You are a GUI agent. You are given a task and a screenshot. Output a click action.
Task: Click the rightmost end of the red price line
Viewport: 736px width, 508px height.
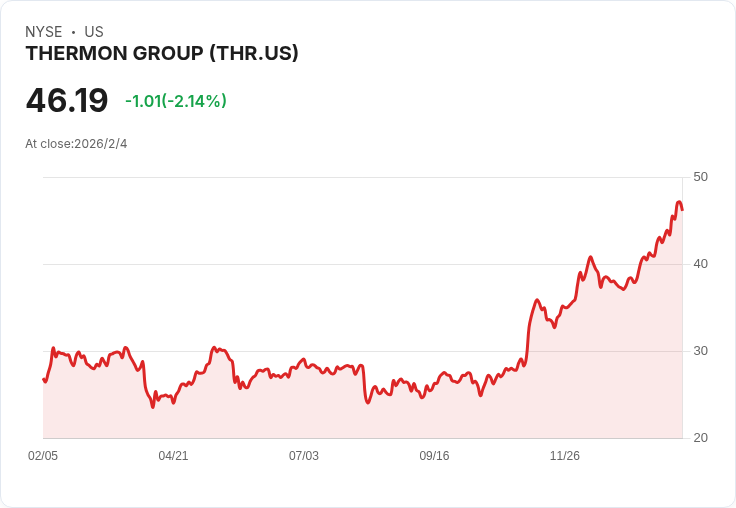(682, 210)
